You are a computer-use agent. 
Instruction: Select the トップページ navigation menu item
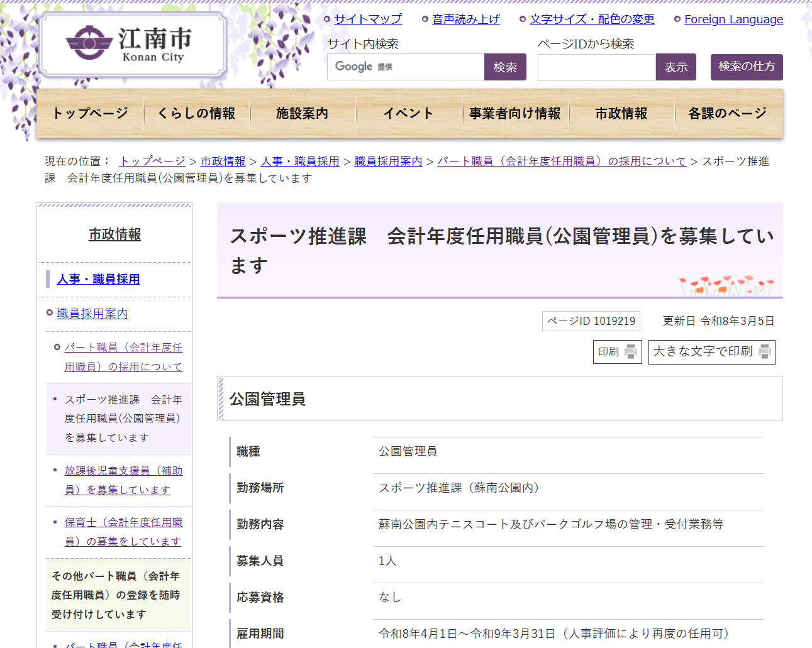click(90, 113)
